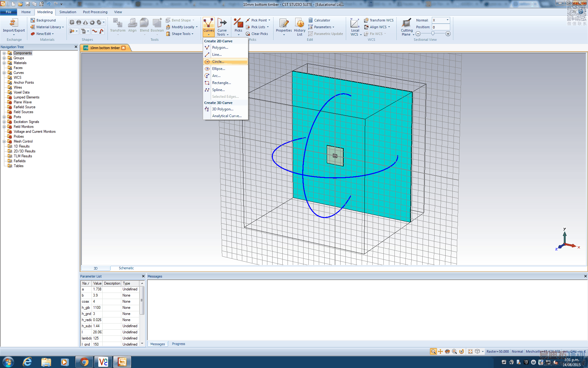The width and height of the screenshot is (588, 368).
Task: Choose Analytical Curve... option
Action: point(226,116)
